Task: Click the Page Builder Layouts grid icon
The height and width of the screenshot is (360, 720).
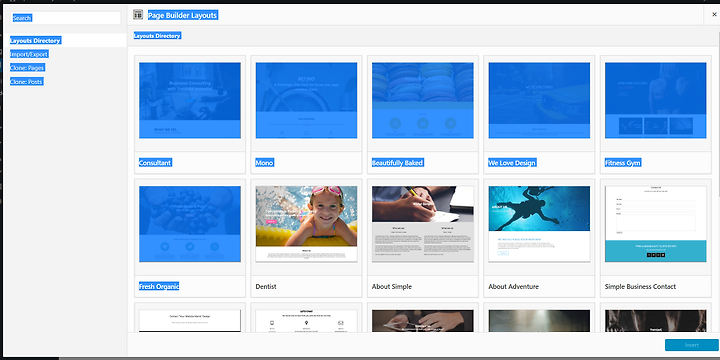Action: tap(138, 15)
